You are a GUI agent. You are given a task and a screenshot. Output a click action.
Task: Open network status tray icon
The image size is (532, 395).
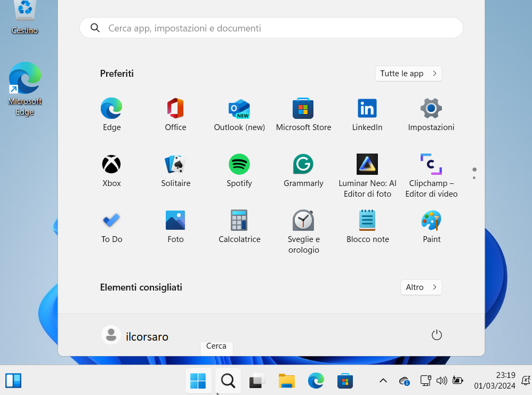point(425,381)
